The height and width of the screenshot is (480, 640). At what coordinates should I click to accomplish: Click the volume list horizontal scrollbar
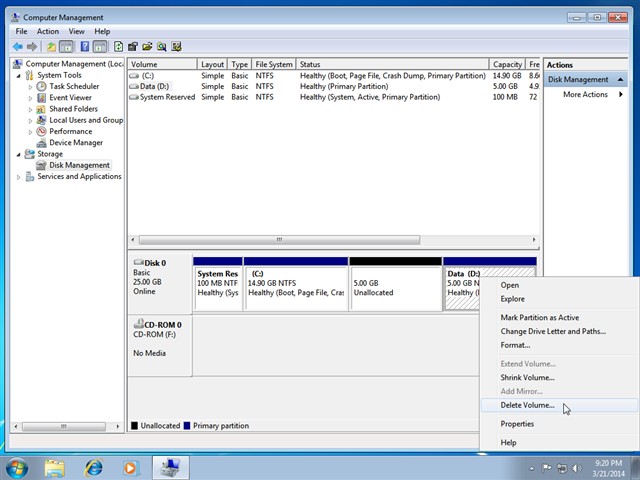[279, 240]
